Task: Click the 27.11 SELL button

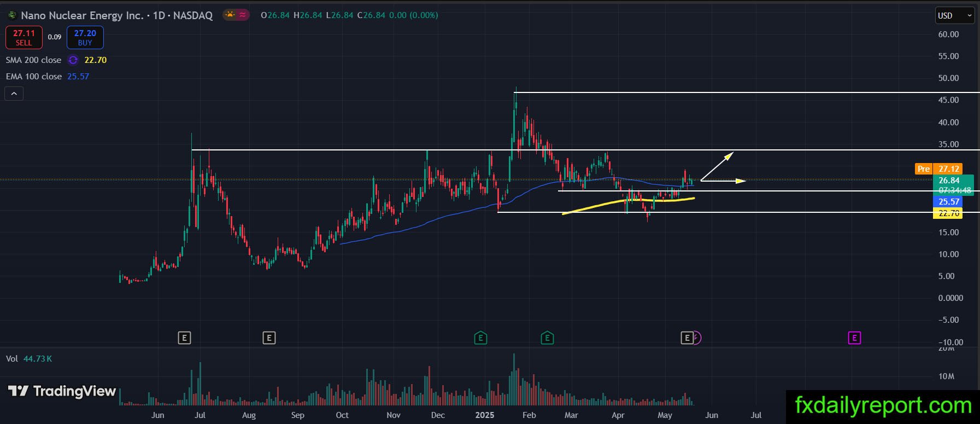Action: (x=24, y=37)
